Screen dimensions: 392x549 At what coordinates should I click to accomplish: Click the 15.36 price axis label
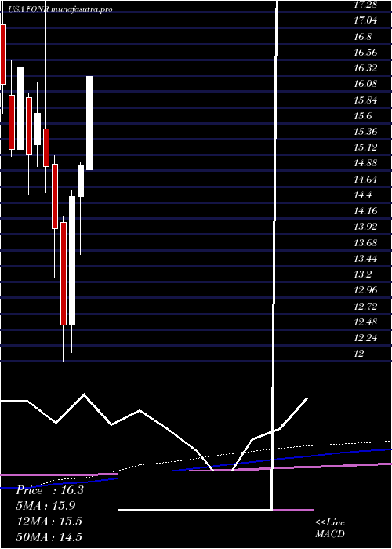(365, 132)
